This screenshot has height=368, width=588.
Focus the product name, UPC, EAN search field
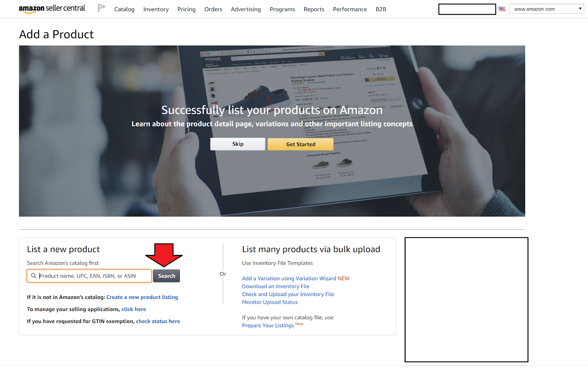coord(89,276)
